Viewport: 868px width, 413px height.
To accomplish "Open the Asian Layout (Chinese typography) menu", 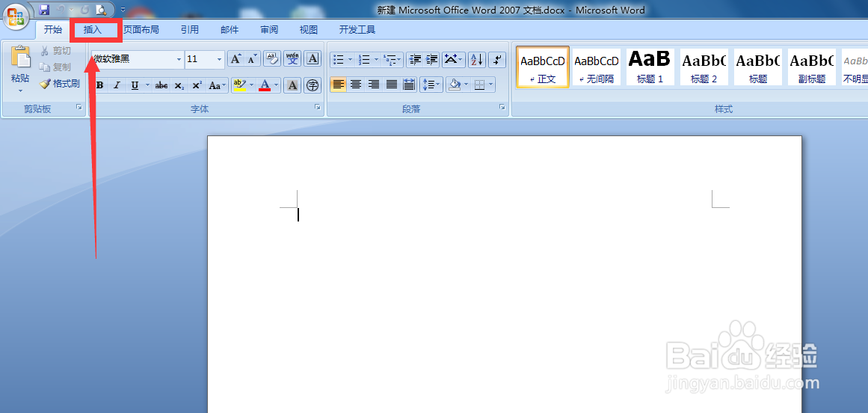I will point(453,58).
